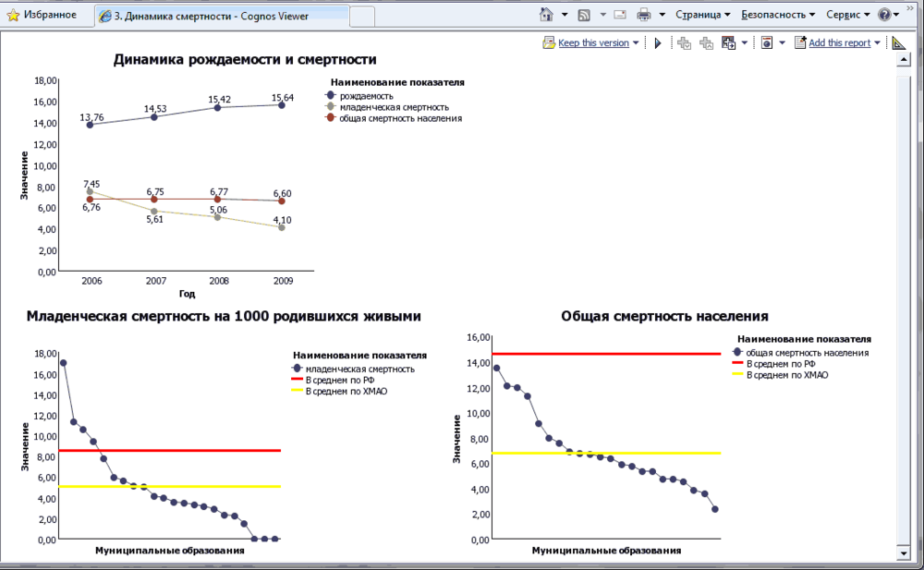Click the highest data point in infant mortality chart
The width and height of the screenshot is (924, 570).
63,363
